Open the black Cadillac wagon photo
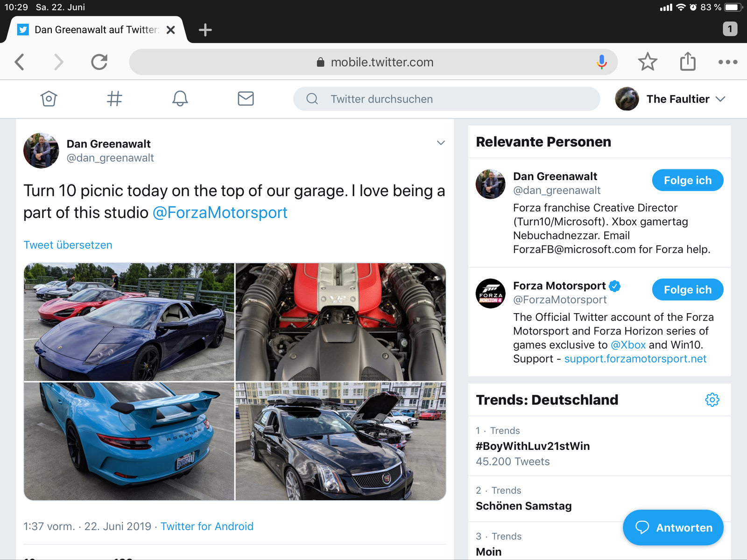This screenshot has height=560, width=747. pyautogui.click(x=341, y=441)
